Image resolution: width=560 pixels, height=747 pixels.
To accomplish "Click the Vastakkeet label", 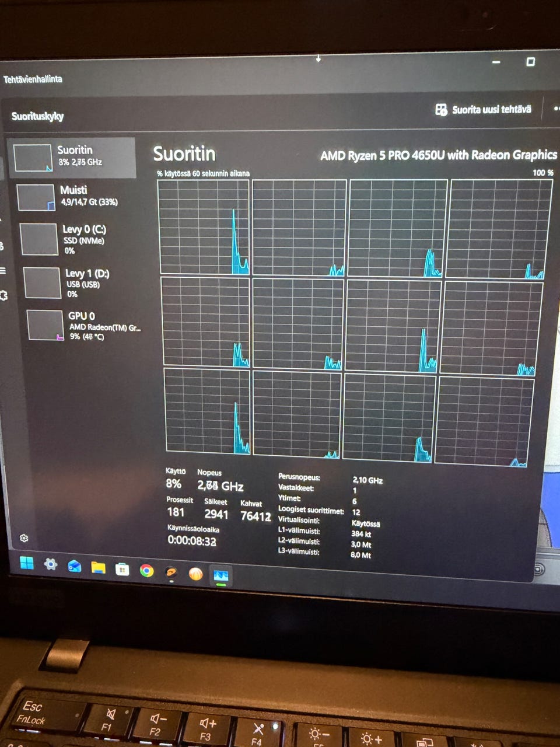I will pyautogui.click(x=296, y=488).
